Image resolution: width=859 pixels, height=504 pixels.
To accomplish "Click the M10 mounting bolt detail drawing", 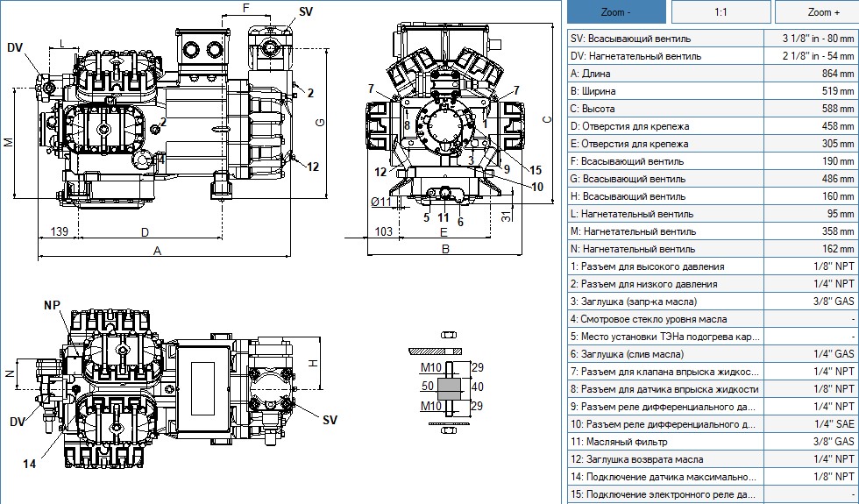I will click(x=447, y=382).
